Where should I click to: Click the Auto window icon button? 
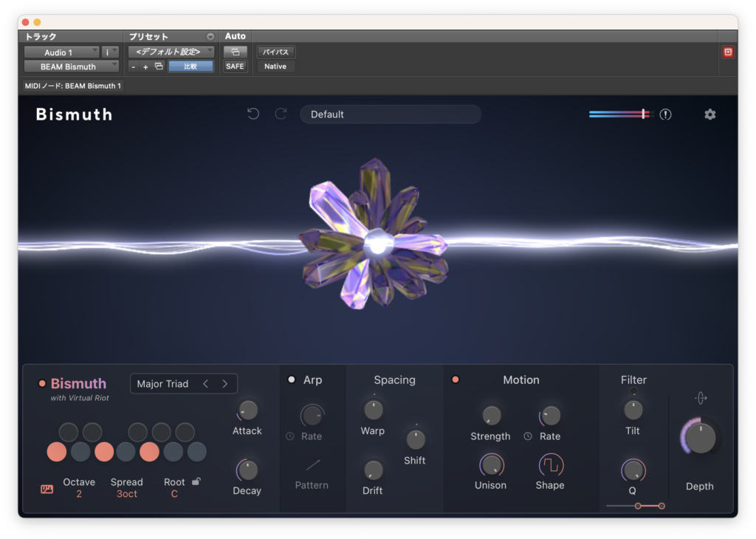click(236, 52)
